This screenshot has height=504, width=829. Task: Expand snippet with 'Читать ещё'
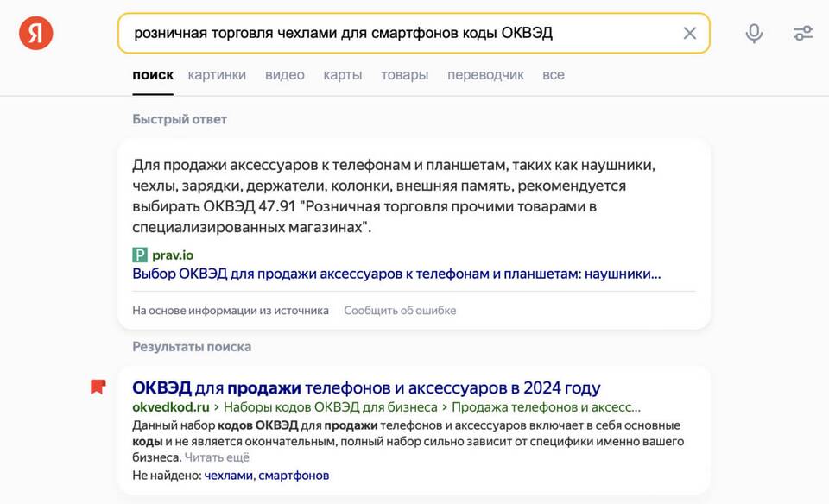click(217, 457)
